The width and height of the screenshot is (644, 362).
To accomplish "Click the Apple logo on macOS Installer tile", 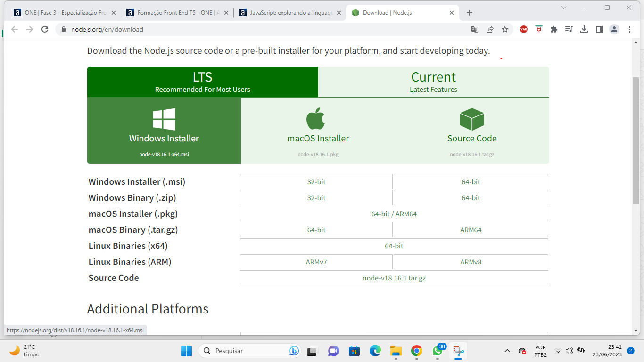I will coord(316,118).
